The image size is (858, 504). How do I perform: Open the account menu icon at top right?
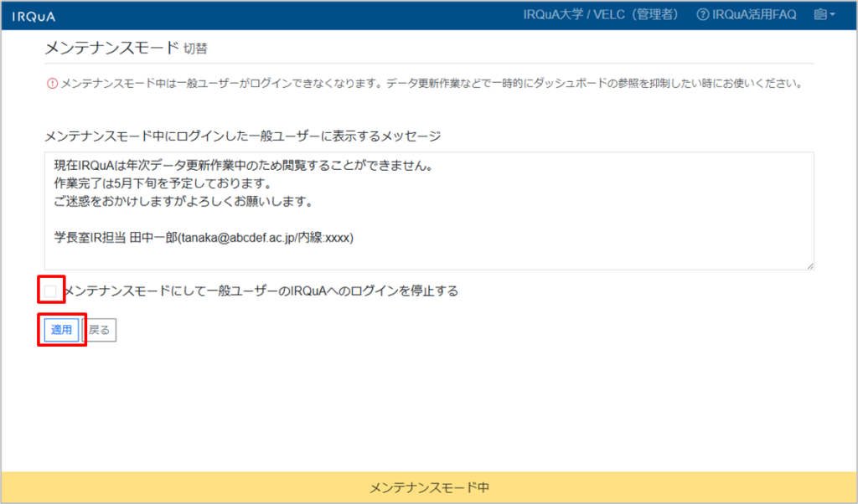819,15
